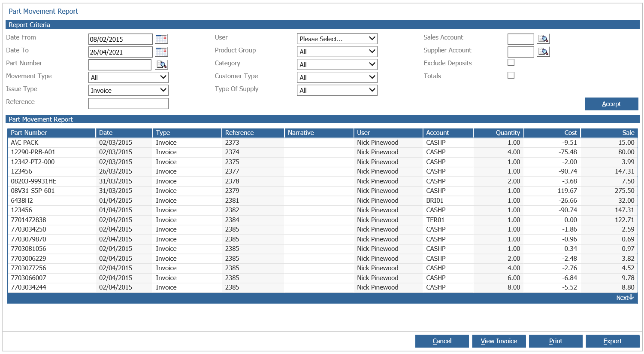Open the Type Of Supply dropdown
This screenshot has height=354, width=644.
pos(337,90)
